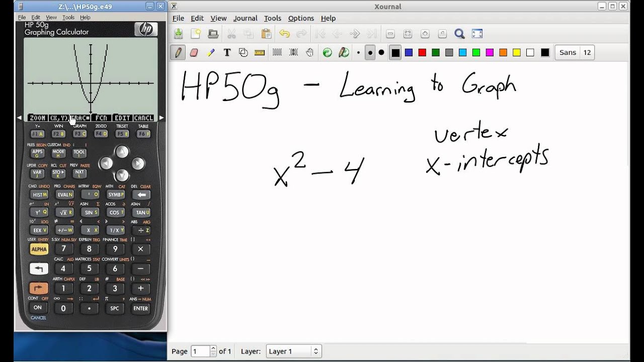
Task: Open the Edit menu in Xournal
Action: click(x=197, y=18)
